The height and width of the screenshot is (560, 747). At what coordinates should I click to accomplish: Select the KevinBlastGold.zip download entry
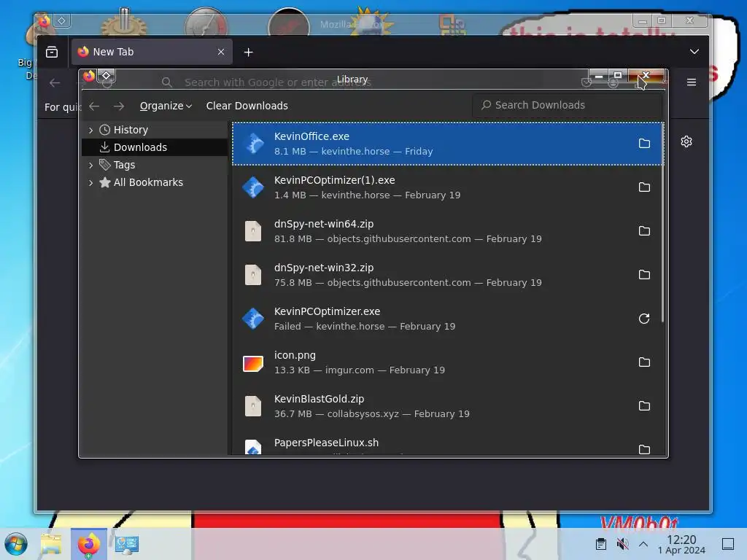pos(447,407)
